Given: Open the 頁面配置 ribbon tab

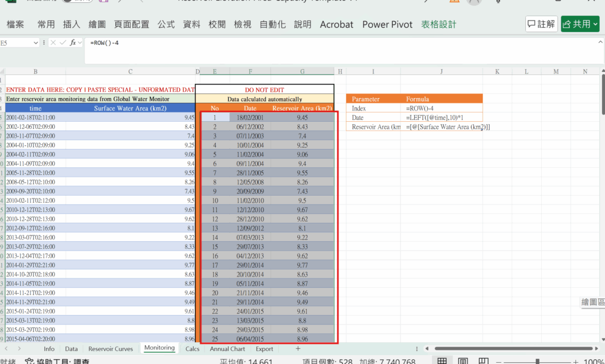Looking at the screenshot, I should click(132, 24).
